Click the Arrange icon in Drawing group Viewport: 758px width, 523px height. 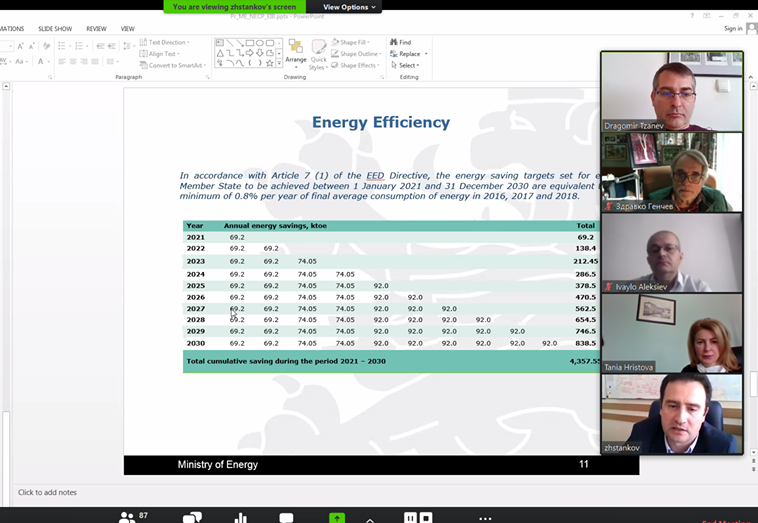(x=296, y=54)
